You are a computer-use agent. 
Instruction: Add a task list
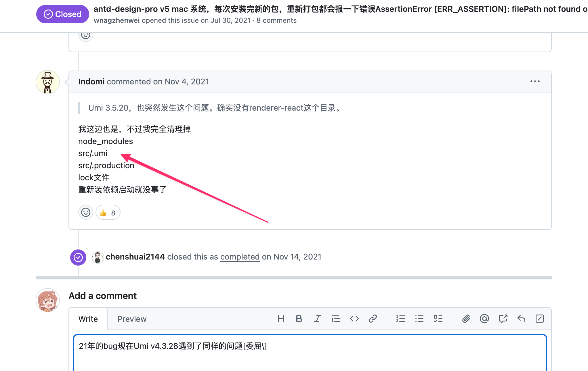[x=438, y=319]
